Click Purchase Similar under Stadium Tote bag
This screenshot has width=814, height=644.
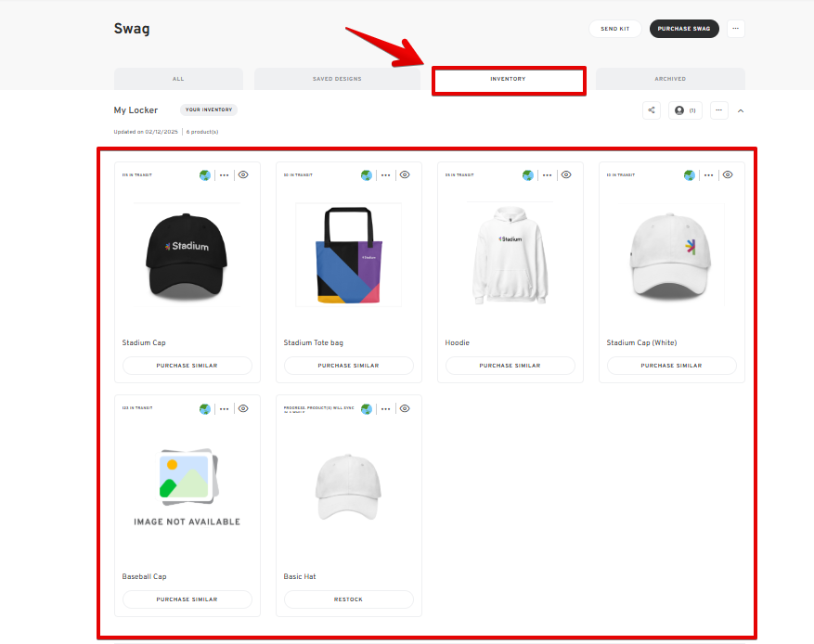pyautogui.click(x=348, y=366)
